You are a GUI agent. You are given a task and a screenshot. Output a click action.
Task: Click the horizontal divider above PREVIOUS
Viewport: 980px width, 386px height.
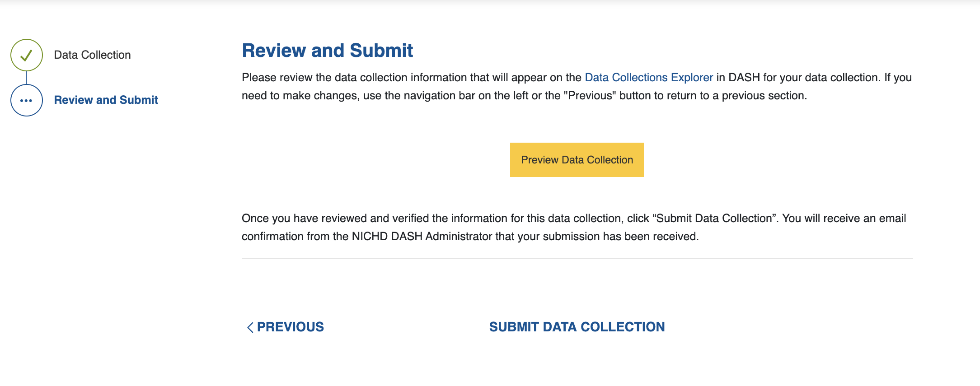tap(577, 259)
